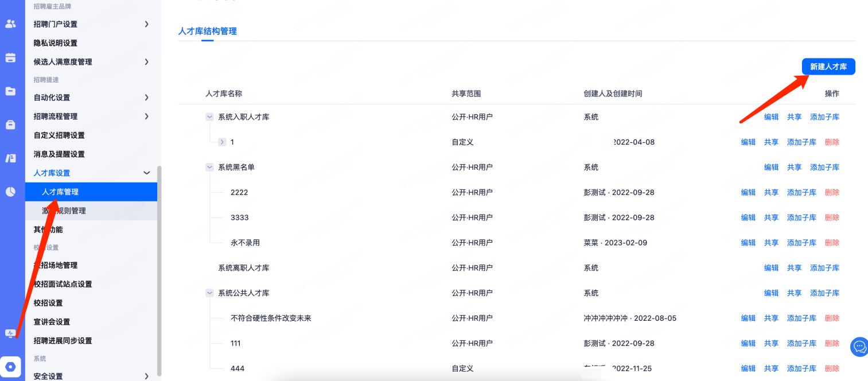Click 共享 for 系统离职人才库

pyautogui.click(x=794, y=268)
